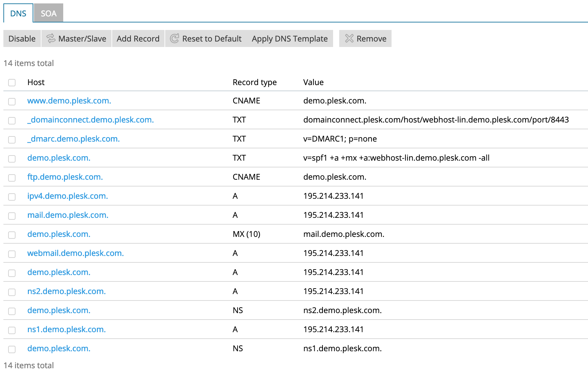Image resolution: width=588 pixels, height=373 pixels.
Task: Select checkbox for _dmarc.demo.plesk.com row
Action: (x=12, y=140)
